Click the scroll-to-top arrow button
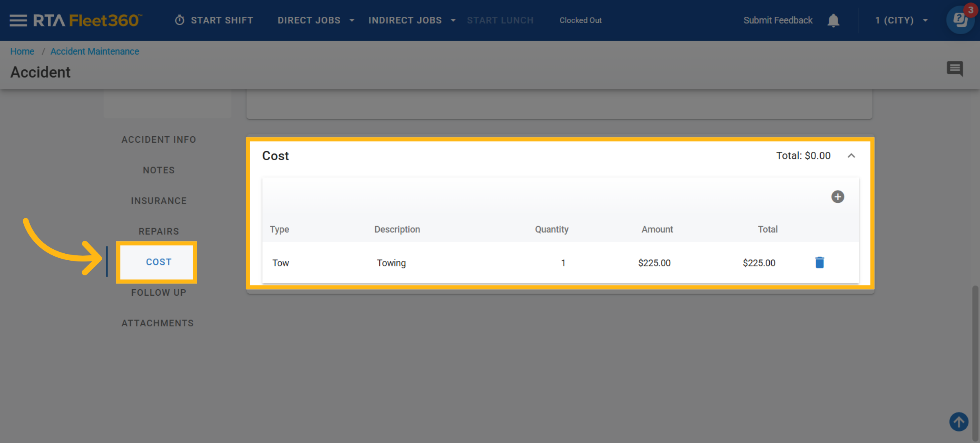Image resolution: width=980 pixels, height=443 pixels. (958, 422)
